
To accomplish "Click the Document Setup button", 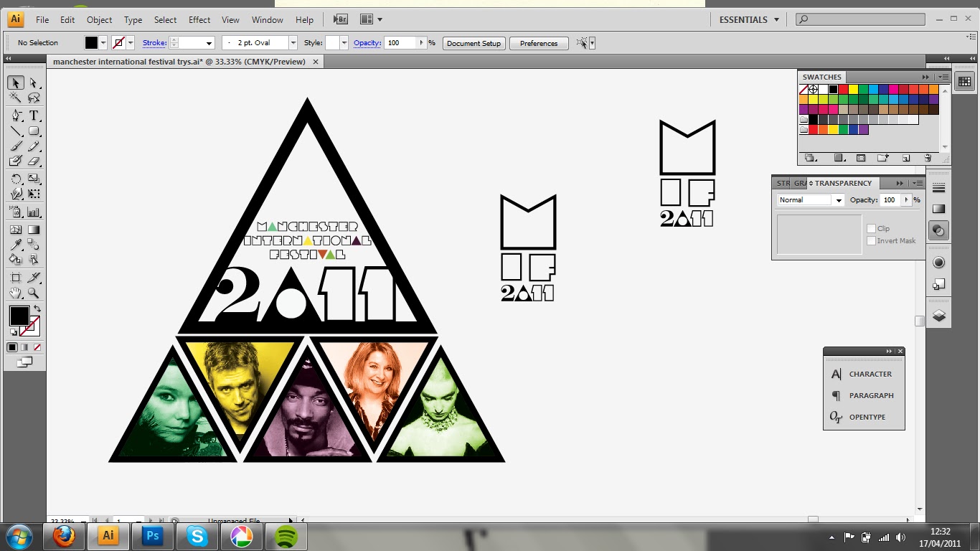I will click(473, 43).
